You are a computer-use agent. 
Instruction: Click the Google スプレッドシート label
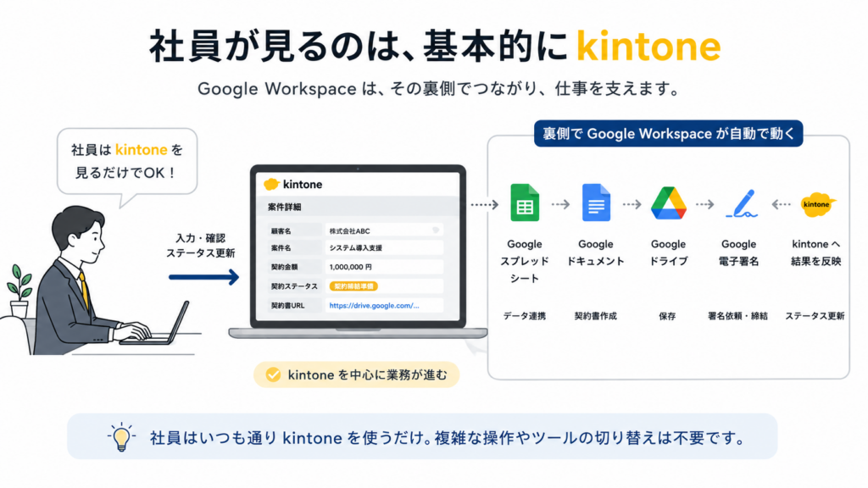click(x=524, y=261)
